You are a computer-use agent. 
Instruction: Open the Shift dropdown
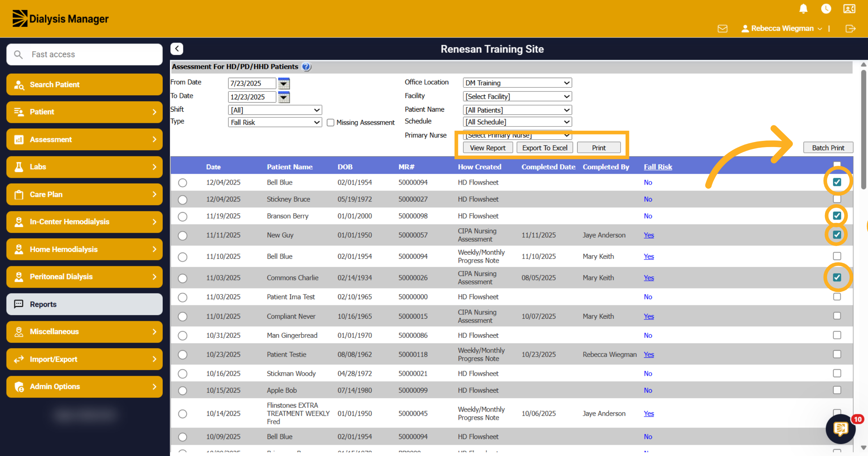coord(275,110)
